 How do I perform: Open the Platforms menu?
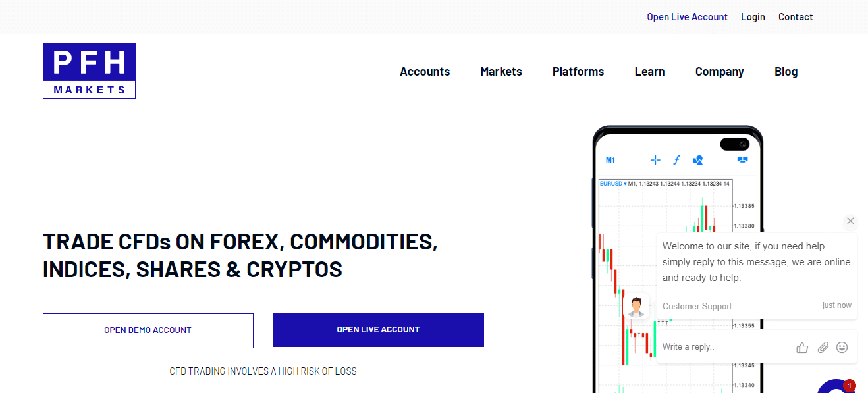tap(578, 72)
